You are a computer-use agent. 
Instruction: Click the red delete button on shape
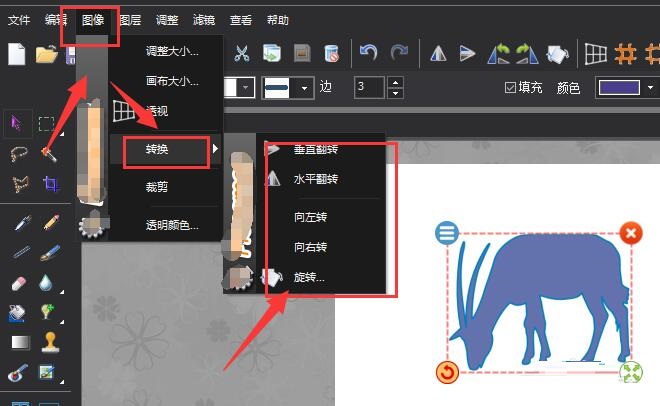click(631, 233)
